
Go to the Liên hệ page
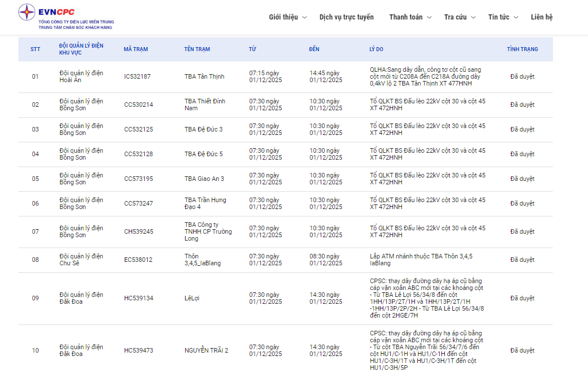(541, 17)
